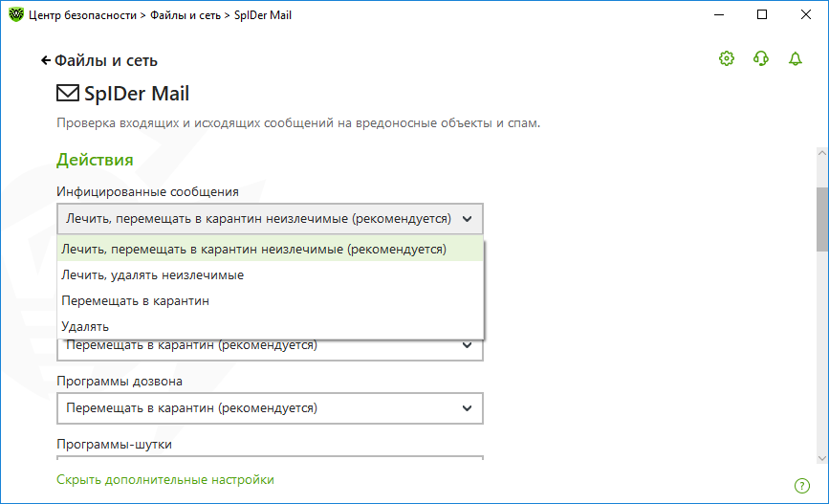Choose Перемещать в карантин from open list

point(271,301)
